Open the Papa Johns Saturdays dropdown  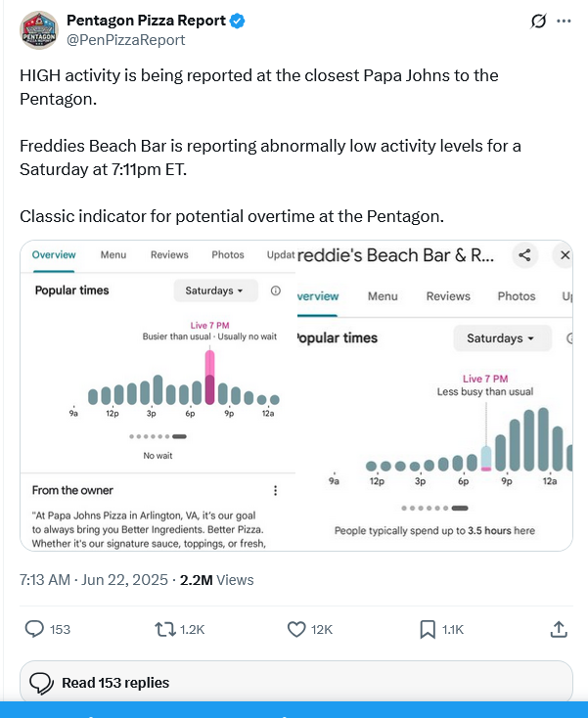(214, 291)
